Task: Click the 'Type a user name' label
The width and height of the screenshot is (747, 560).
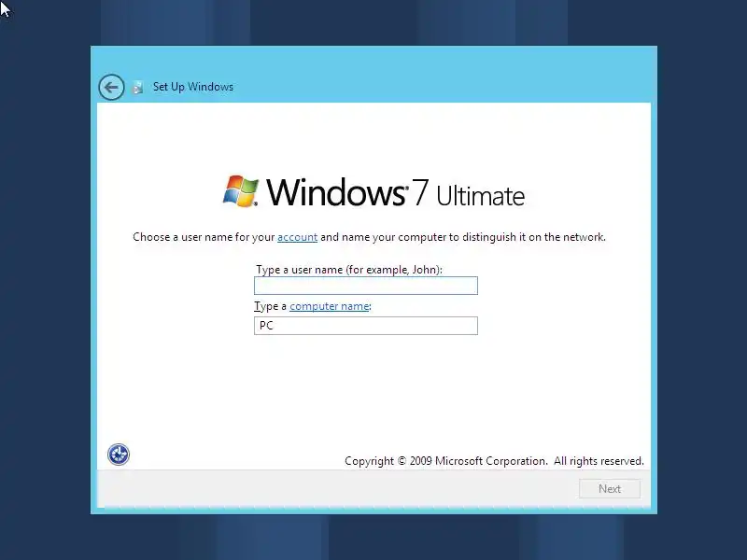Action: click(349, 270)
